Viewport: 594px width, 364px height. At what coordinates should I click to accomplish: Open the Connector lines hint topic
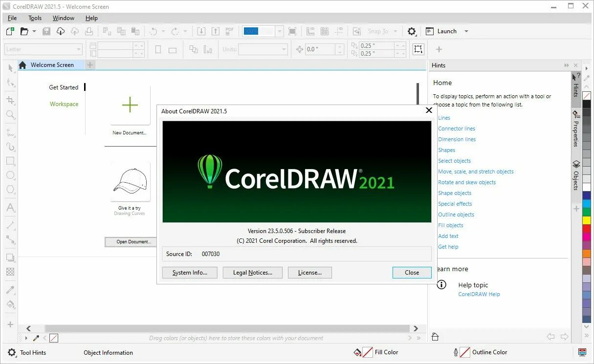point(457,128)
